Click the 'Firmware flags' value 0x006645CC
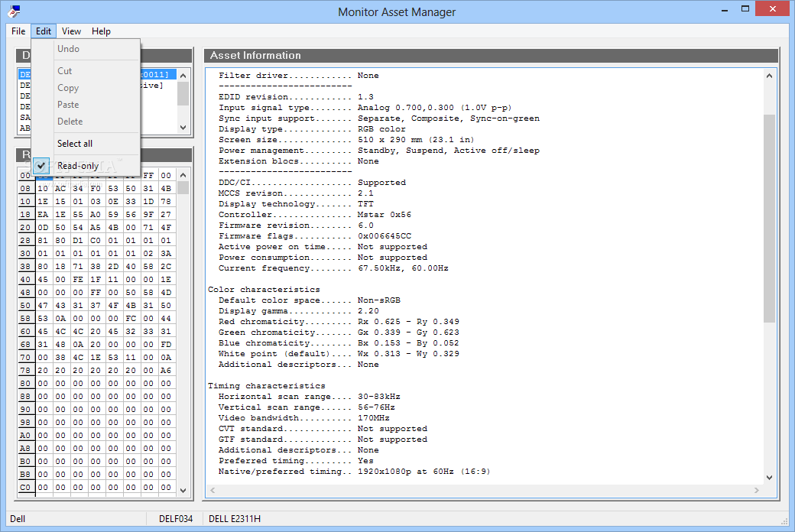 (385, 236)
